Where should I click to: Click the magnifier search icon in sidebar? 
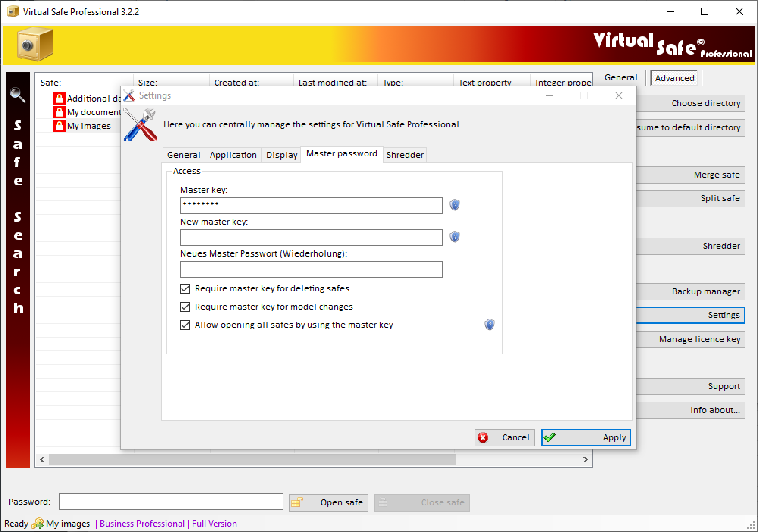(18, 95)
